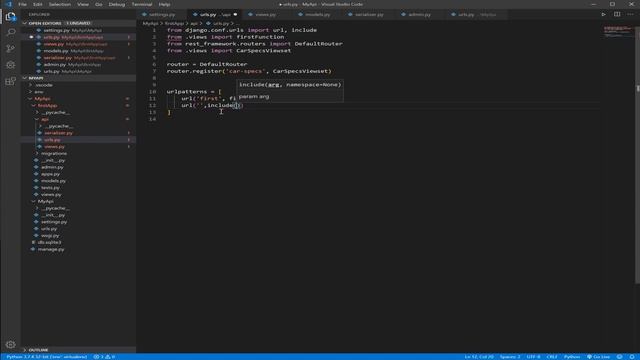This screenshot has width=640, height=360.
Task: Click Ln 12, Col 20 cursor position
Action: click(479, 357)
